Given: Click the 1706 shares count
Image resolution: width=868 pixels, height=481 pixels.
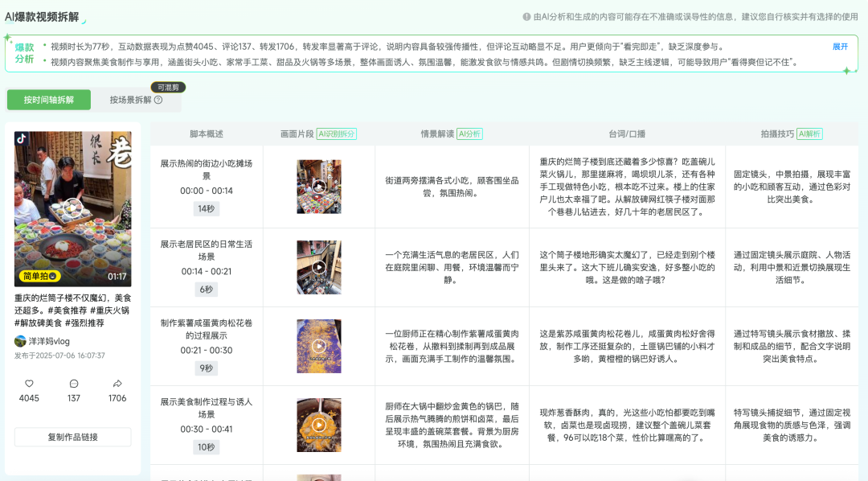Looking at the screenshot, I should pos(117,398).
